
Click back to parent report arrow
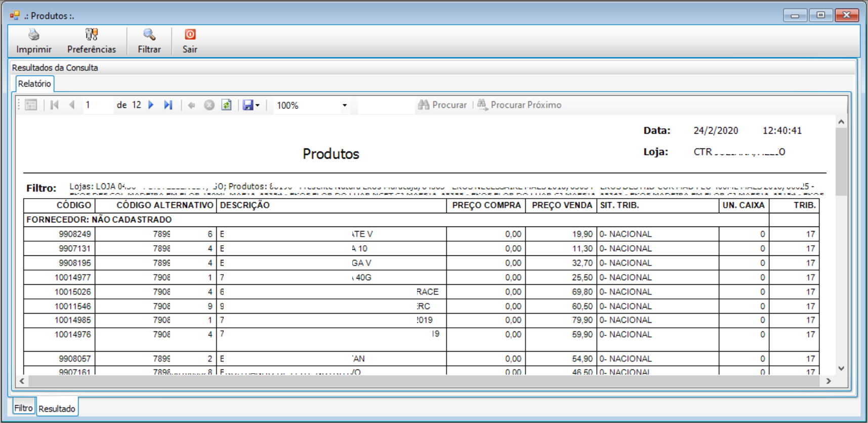[x=191, y=105]
